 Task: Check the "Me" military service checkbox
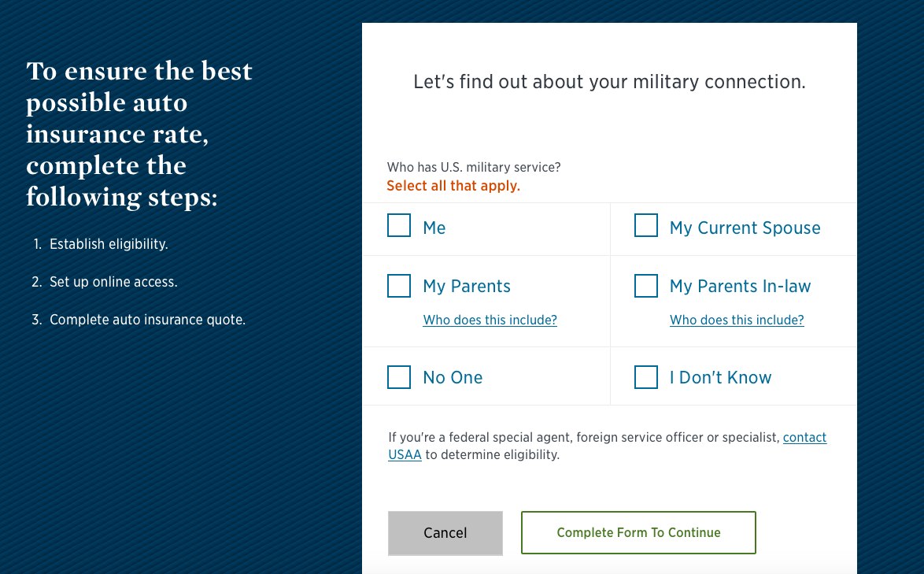[x=399, y=225]
